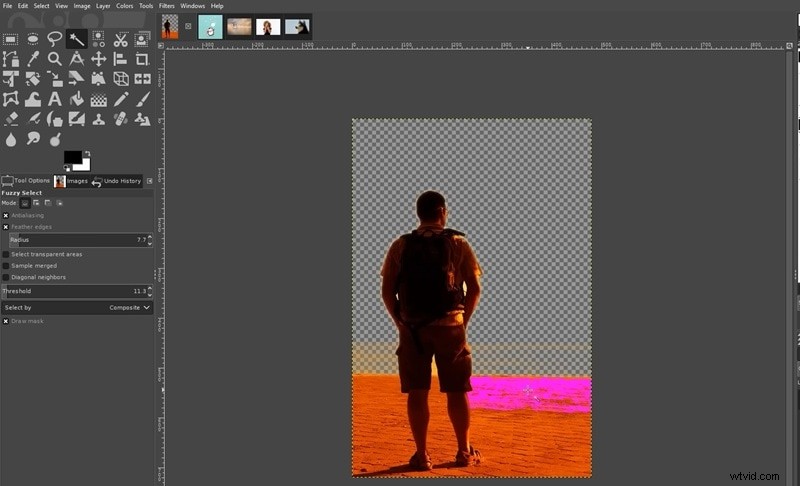The image size is (800, 486).
Task: Select the Airbrush tool
Action: (33, 119)
